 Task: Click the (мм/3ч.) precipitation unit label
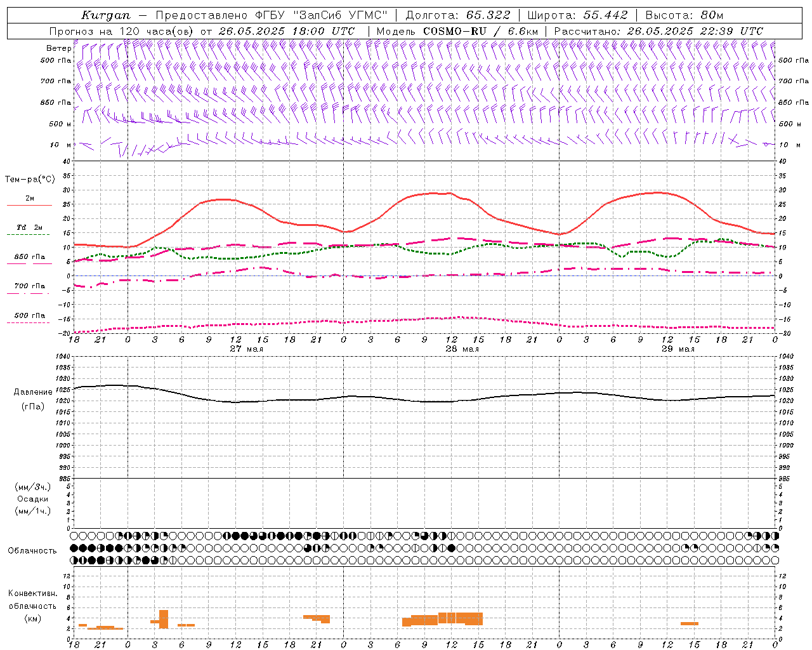click(33, 487)
